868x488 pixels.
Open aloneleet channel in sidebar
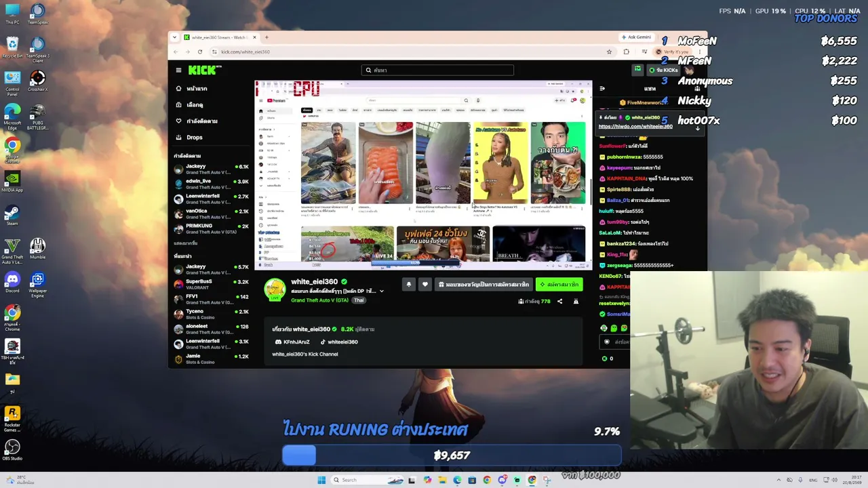tap(212, 329)
